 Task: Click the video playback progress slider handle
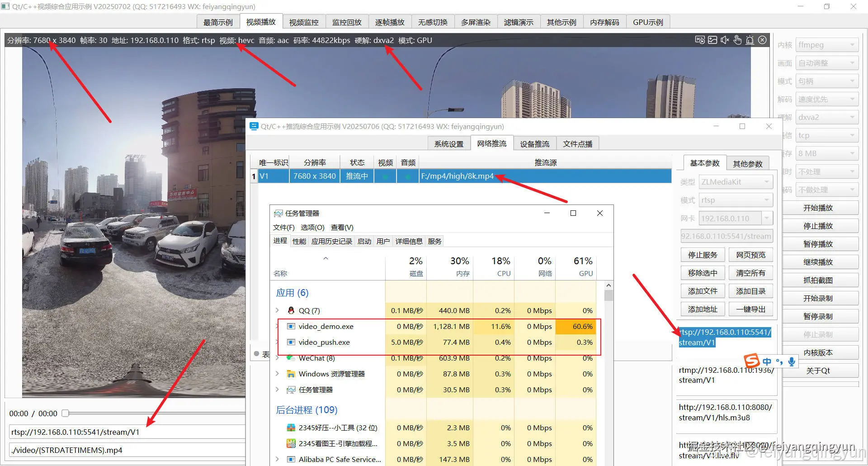click(x=66, y=413)
